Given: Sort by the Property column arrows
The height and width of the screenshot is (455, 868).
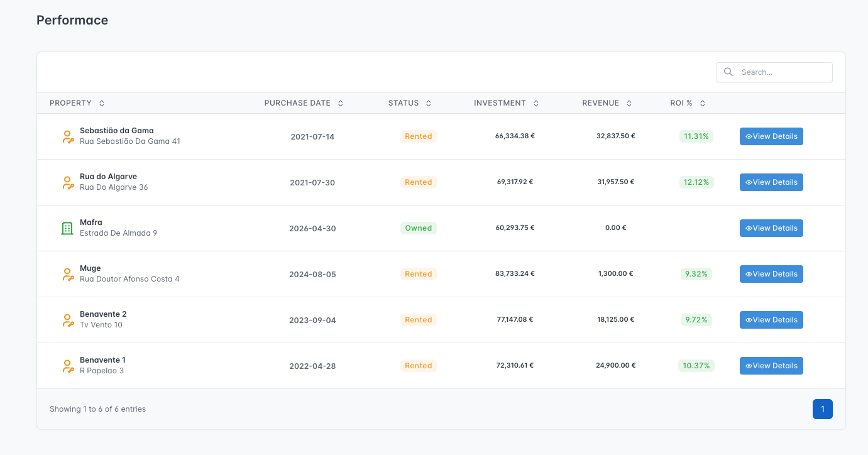Looking at the screenshot, I should (102, 103).
